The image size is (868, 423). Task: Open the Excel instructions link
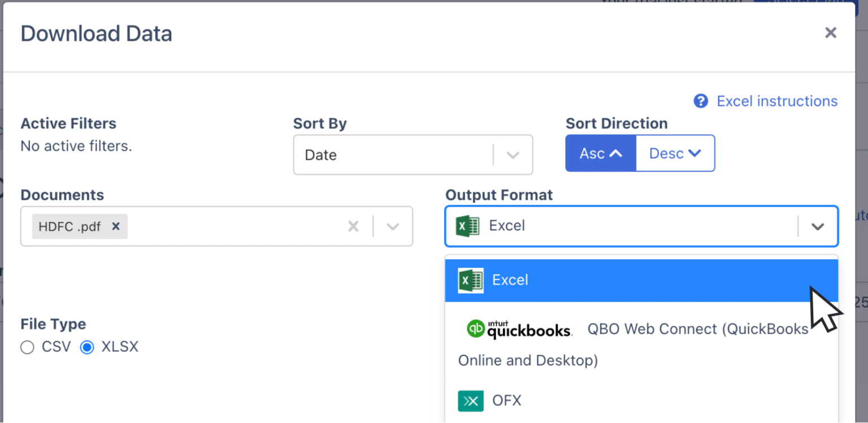point(776,101)
